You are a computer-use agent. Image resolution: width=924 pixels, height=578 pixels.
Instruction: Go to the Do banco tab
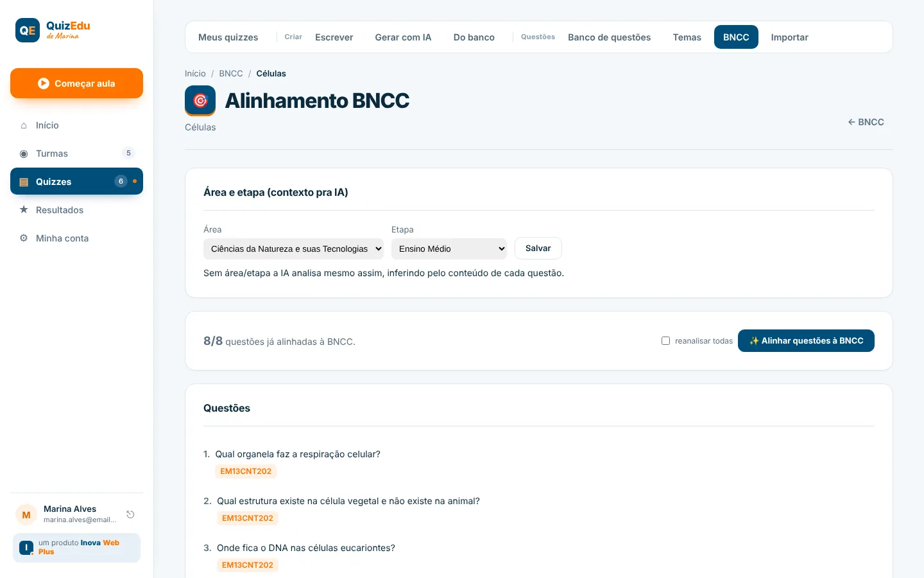click(x=474, y=37)
